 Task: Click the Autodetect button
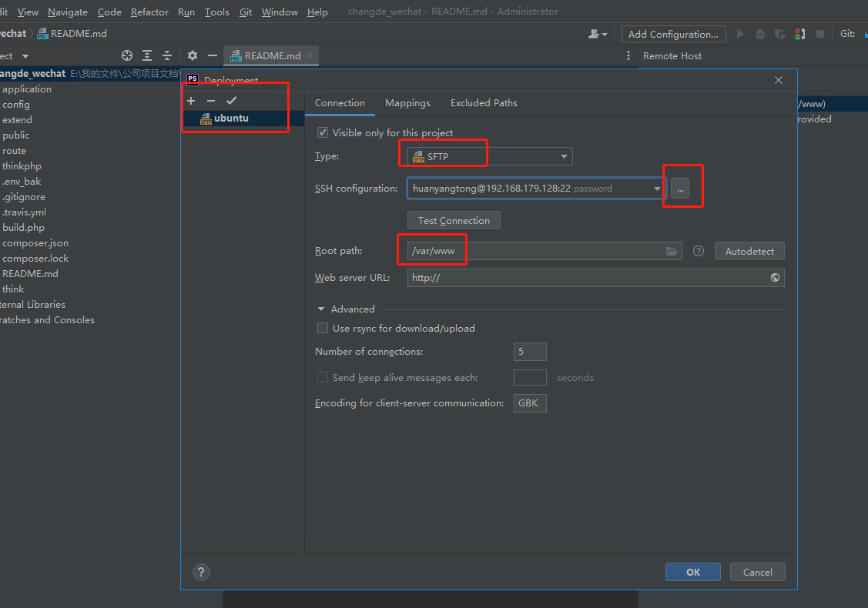pyautogui.click(x=749, y=251)
